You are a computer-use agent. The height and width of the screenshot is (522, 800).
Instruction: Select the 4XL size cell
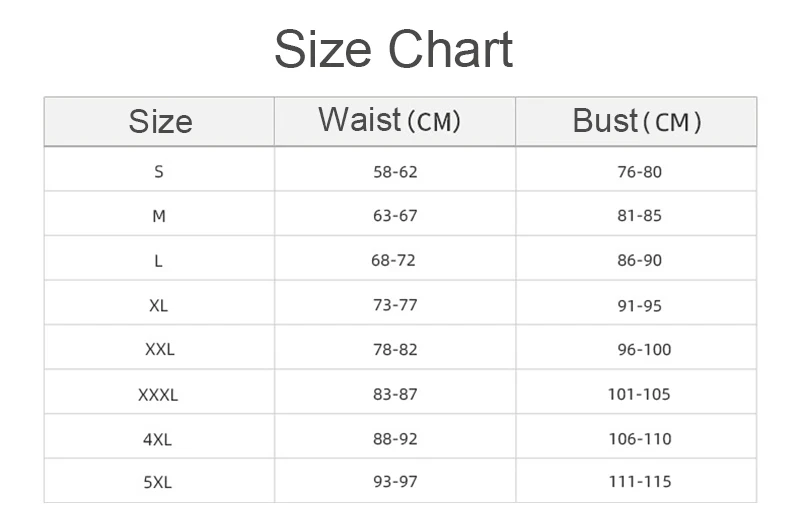tap(158, 438)
